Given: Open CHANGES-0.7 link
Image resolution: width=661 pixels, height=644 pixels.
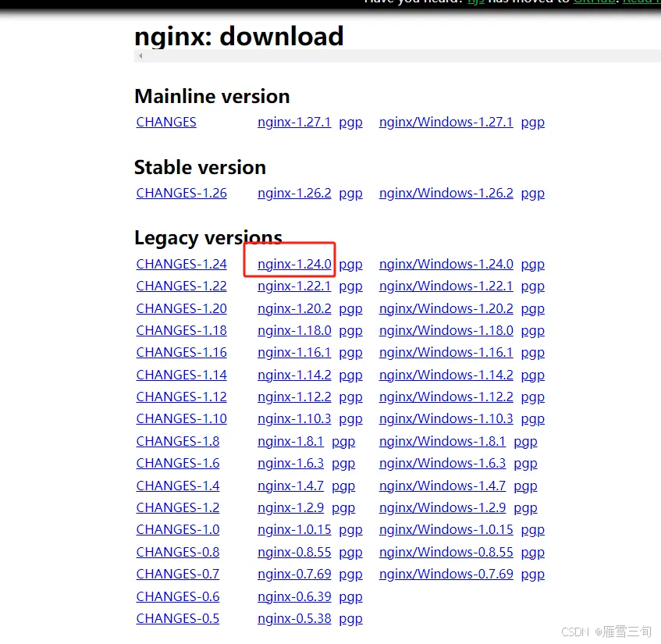Looking at the screenshot, I should [x=177, y=575].
